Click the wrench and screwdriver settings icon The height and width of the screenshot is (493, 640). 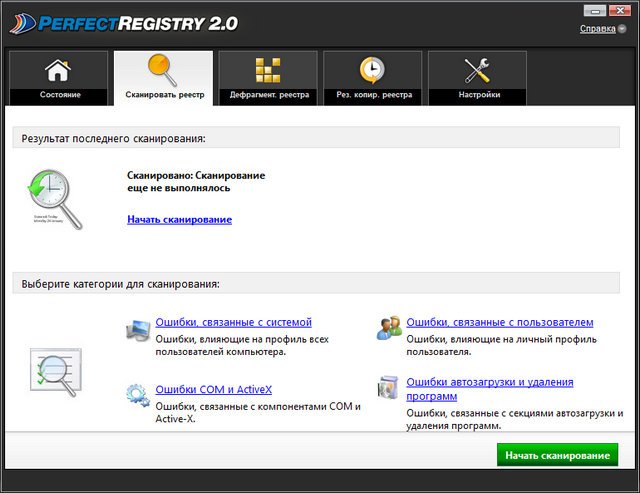(x=476, y=70)
